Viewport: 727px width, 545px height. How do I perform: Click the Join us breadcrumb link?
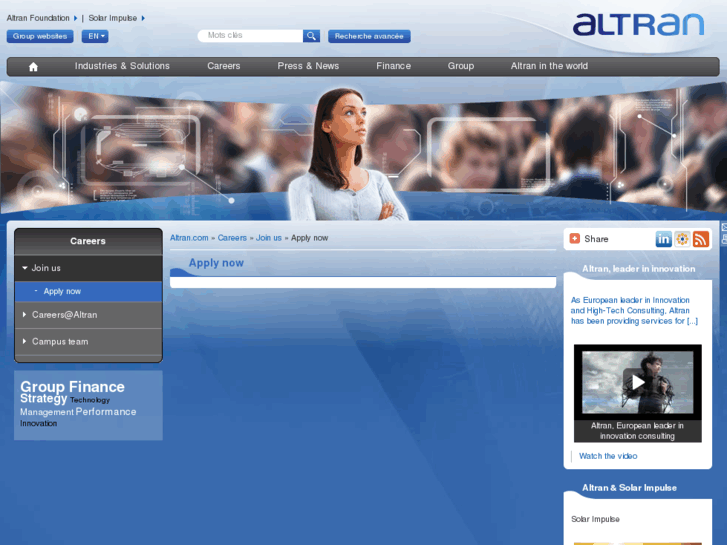coord(268,238)
